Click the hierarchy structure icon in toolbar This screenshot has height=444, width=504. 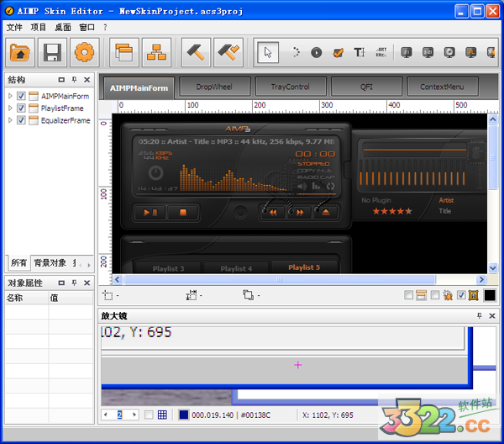click(154, 53)
